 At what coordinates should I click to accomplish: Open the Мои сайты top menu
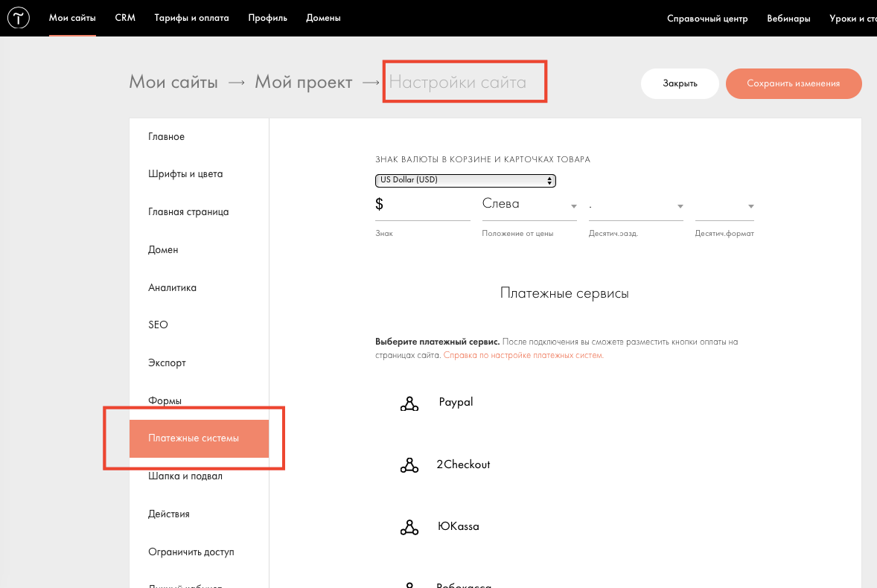(72, 18)
